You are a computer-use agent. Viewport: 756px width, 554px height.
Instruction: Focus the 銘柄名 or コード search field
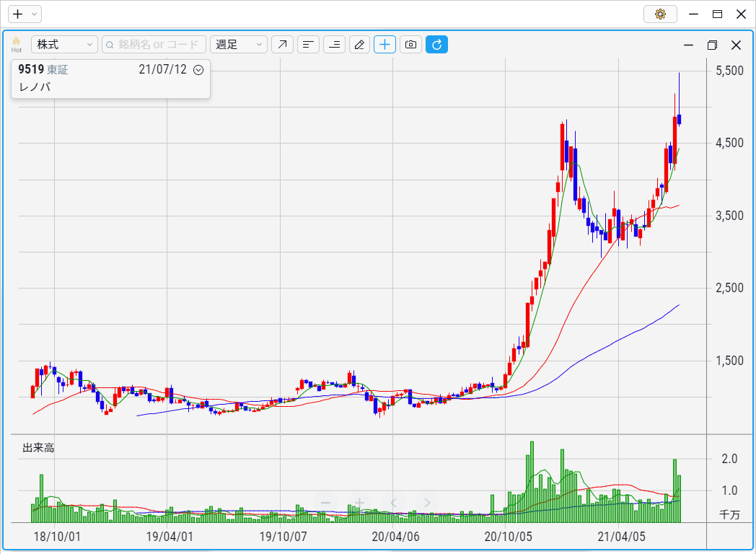154,44
